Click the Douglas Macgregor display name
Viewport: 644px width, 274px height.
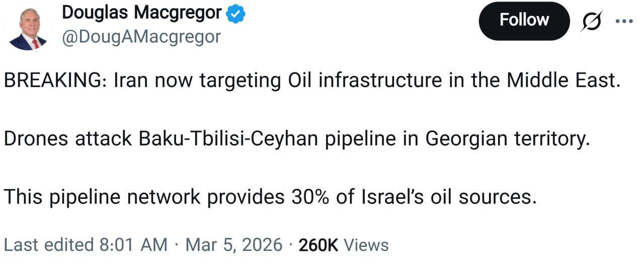coord(141,13)
